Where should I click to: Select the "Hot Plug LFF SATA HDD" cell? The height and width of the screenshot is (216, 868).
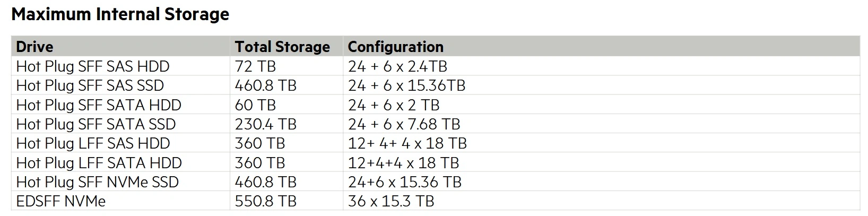coord(99,163)
